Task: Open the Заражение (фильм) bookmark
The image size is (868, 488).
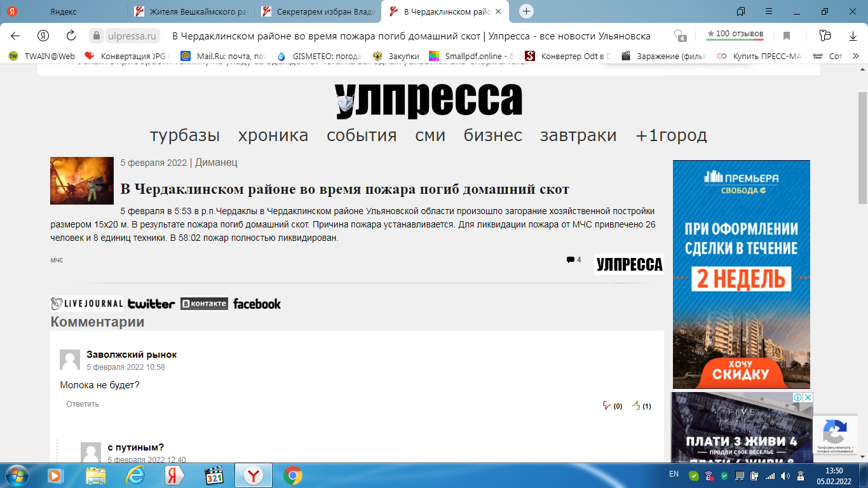Action: [664, 56]
